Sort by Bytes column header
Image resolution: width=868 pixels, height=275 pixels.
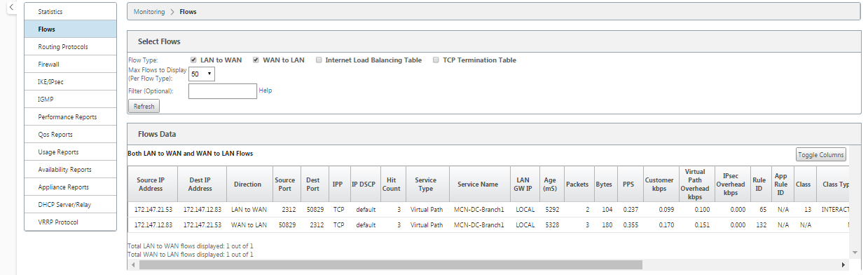point(604,185)
